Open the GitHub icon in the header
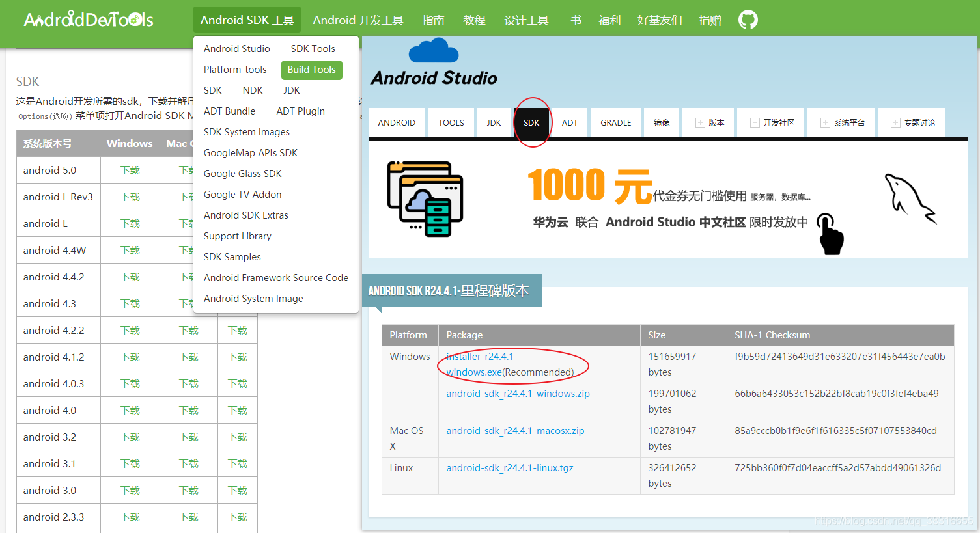980x533 pixels. 748,20
